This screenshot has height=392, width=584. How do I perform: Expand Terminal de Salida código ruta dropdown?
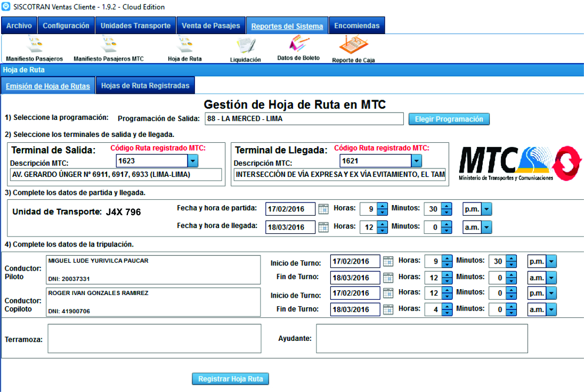pyautogui.click(x=192, y=161)
